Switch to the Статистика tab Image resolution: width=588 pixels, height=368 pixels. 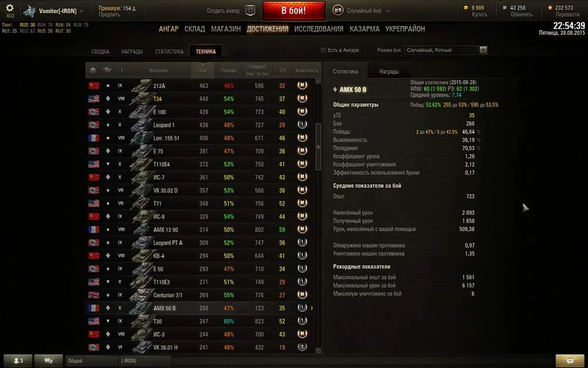[x=169, y=51]
